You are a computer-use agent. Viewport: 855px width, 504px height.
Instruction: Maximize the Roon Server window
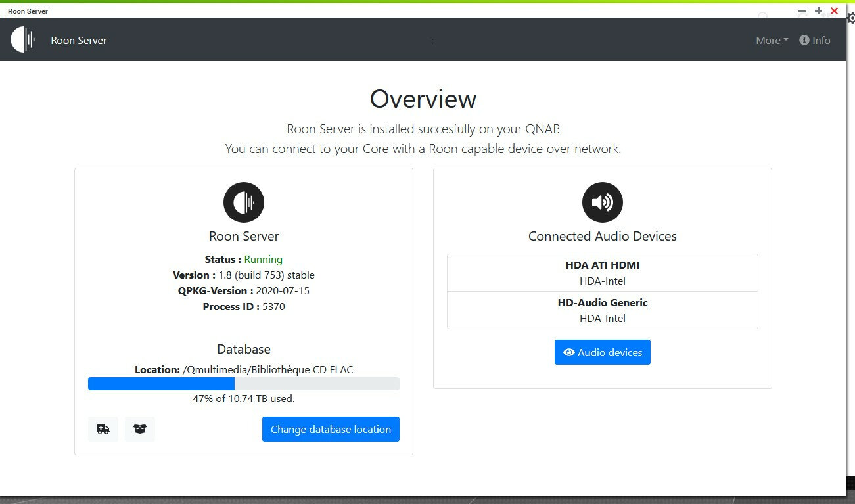pyautogui.click(x=818, y=11)
